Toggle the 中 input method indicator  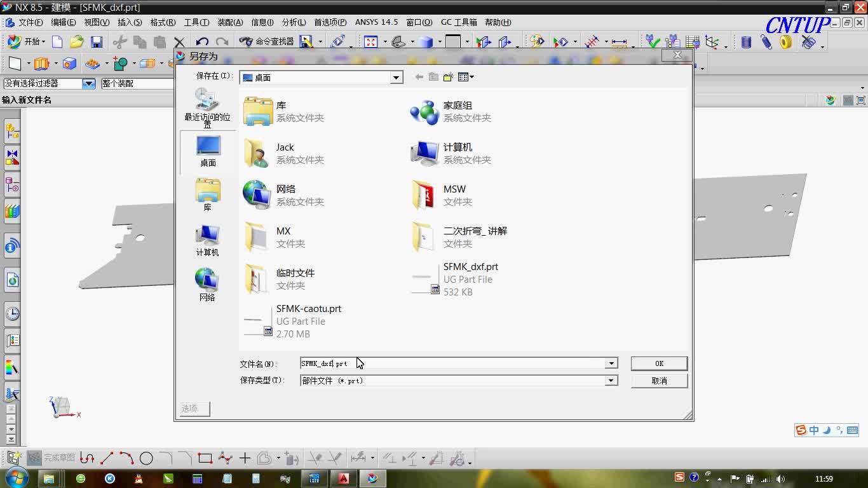(x=814, y=430)
